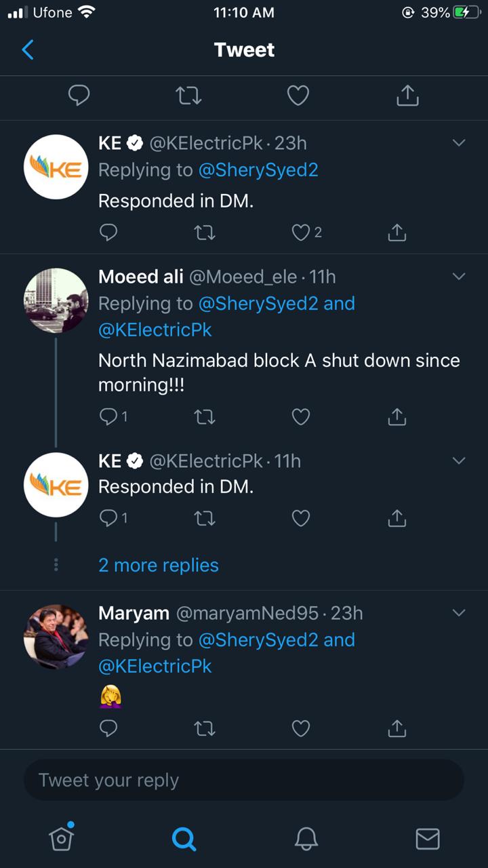488x868 pixels.
Task: Go to the Home tab
Action: point(62,839)
